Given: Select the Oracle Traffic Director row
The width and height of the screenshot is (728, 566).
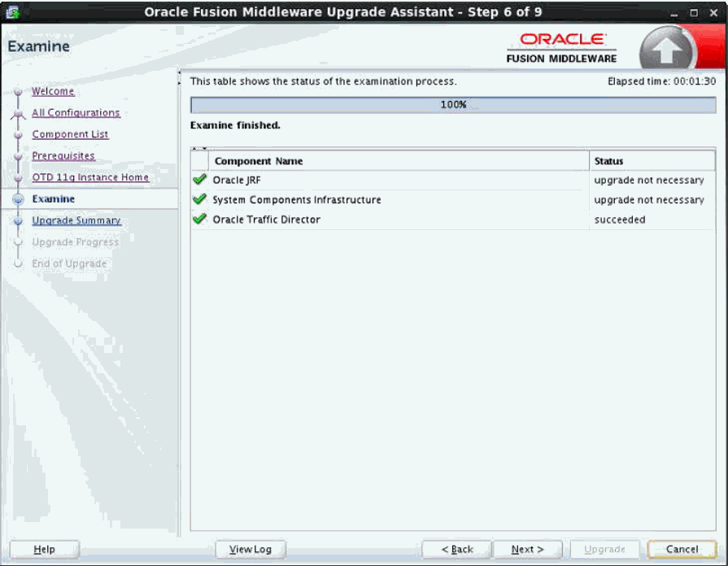Looking at the screenshot, I should (453, 220).
